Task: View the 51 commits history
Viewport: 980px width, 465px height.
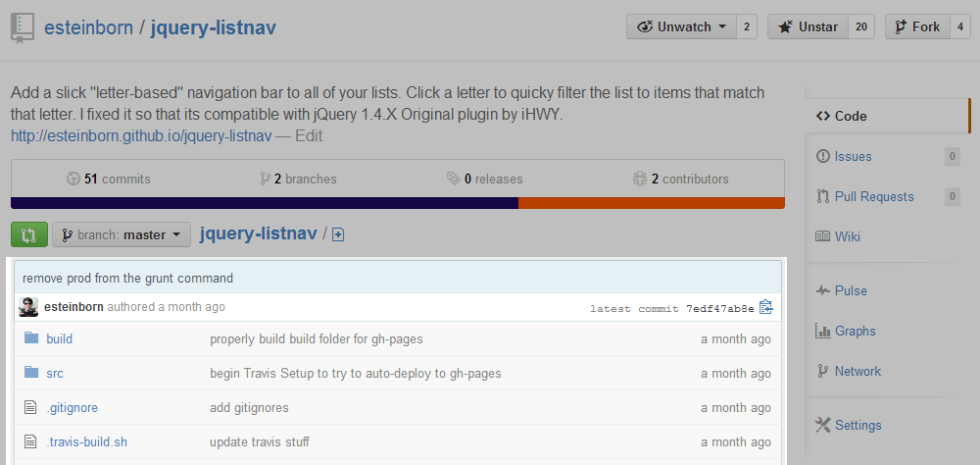Action: coord(108,180)
